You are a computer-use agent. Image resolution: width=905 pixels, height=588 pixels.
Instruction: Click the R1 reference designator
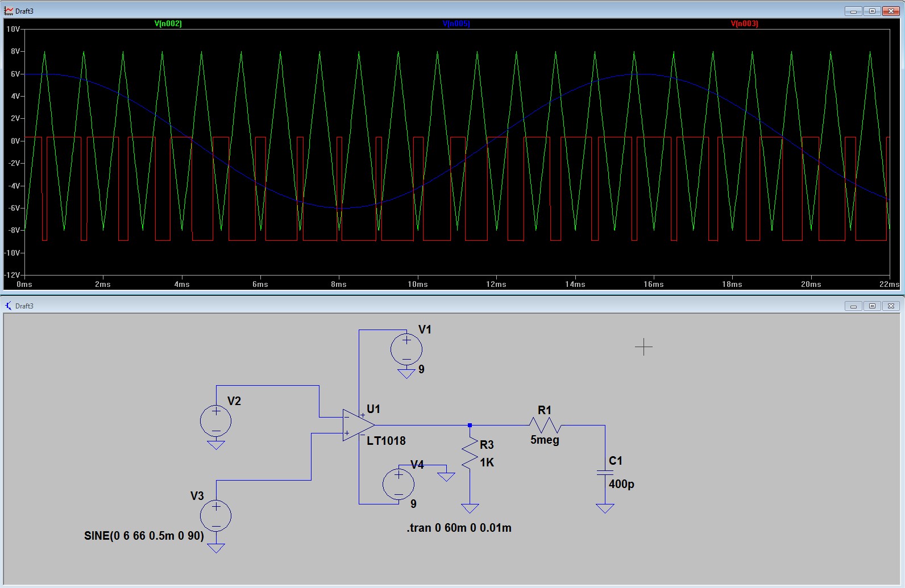pos(545,410)
